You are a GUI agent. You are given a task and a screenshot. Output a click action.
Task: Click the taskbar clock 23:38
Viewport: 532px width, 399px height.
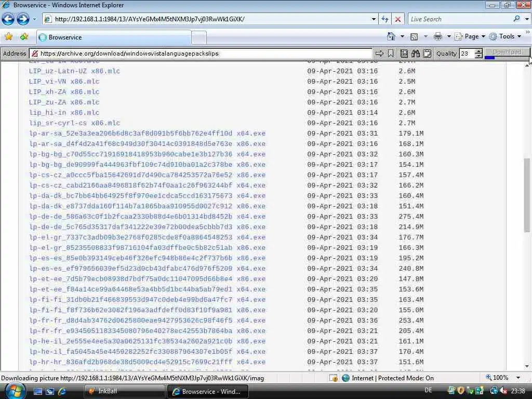click(518, 391)
